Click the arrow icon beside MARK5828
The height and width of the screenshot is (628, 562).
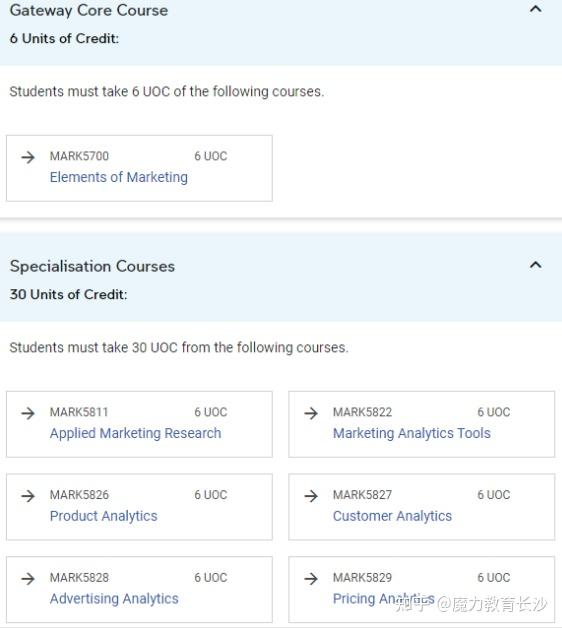pos(28,578)
